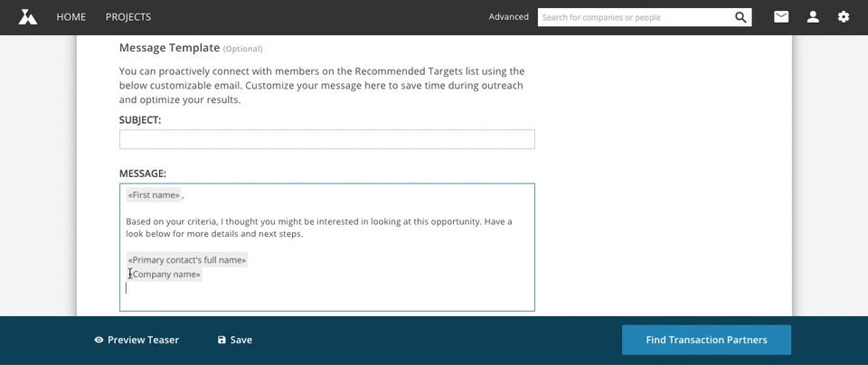
Task: Click the Axial logo icon
Action: point(28,17)
